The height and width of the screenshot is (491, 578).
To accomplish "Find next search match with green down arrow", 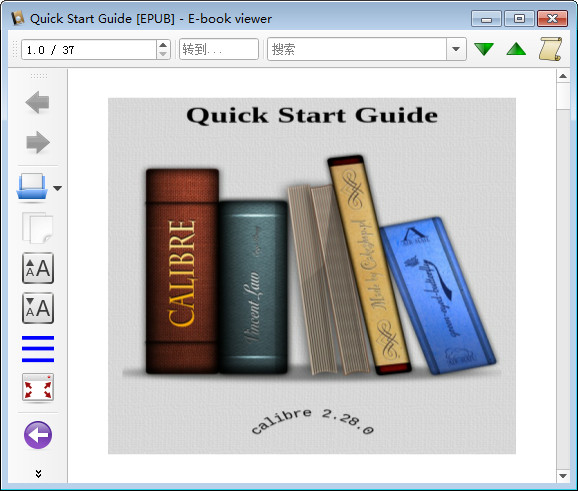I will pos(484,49).
